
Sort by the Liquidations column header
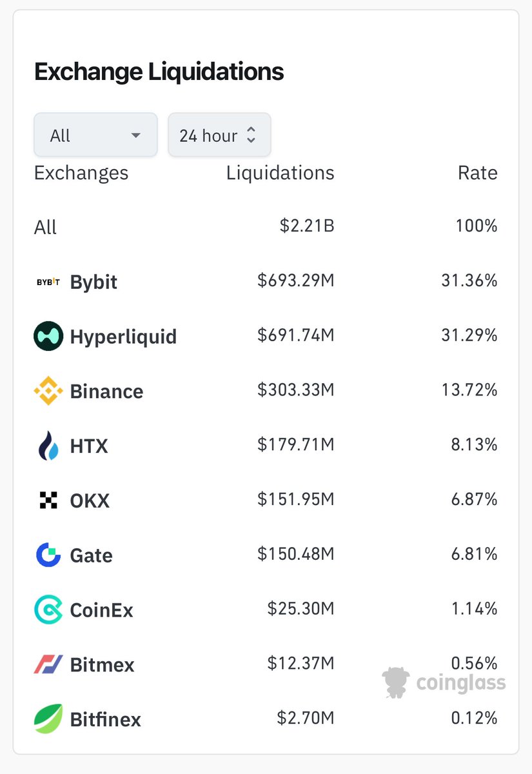[280, 173]
